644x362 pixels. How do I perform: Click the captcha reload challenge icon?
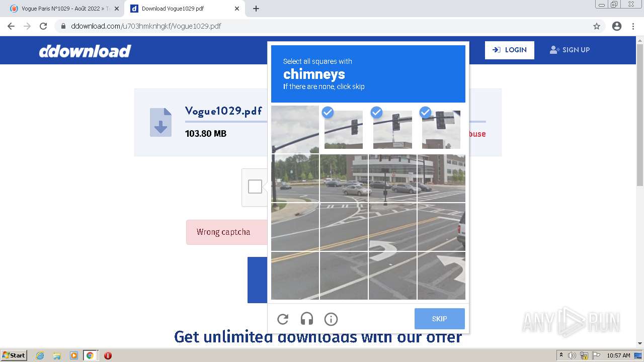click(283, 319)
